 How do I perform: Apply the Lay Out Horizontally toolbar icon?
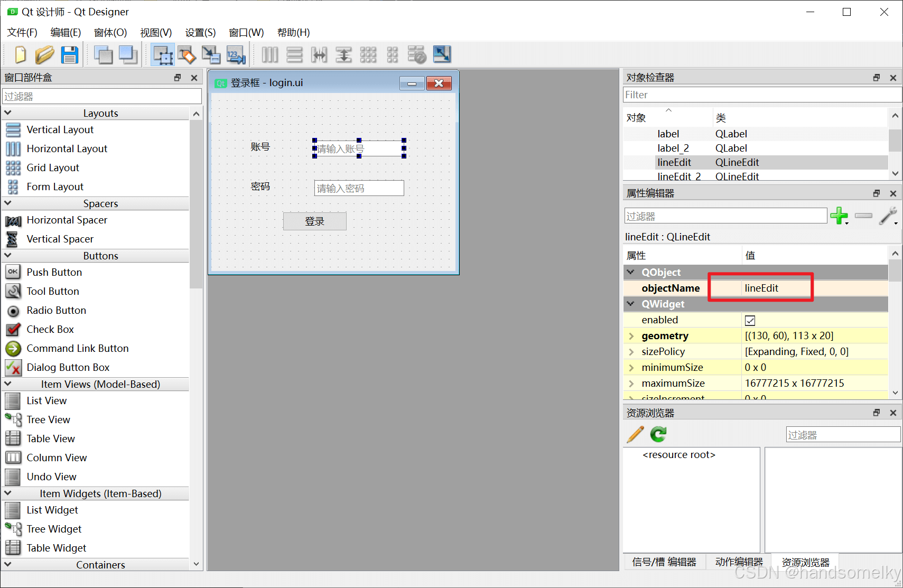point(269,54)
